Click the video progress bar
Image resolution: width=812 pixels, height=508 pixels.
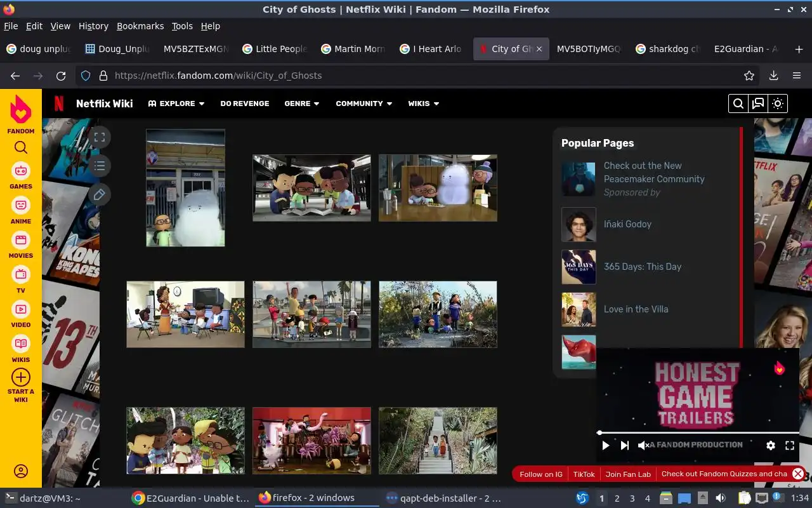pos(698,433)
